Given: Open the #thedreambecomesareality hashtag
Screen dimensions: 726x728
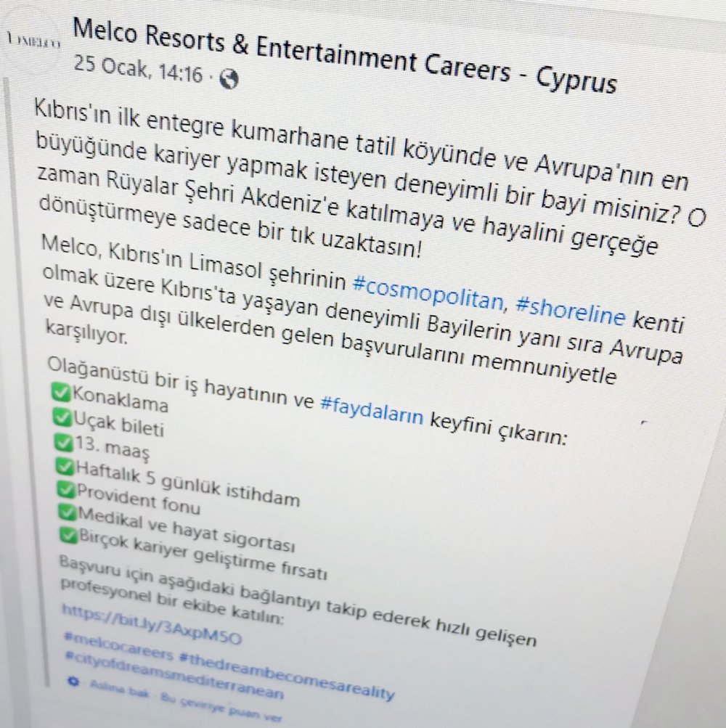Looking at the screenshot, I should pyautogui.click(x=286, y=676).
